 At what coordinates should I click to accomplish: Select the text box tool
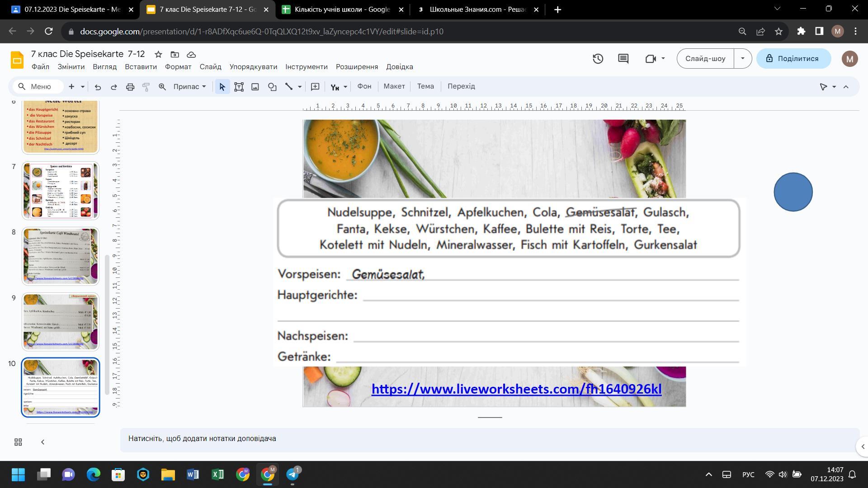click(239, 87)
